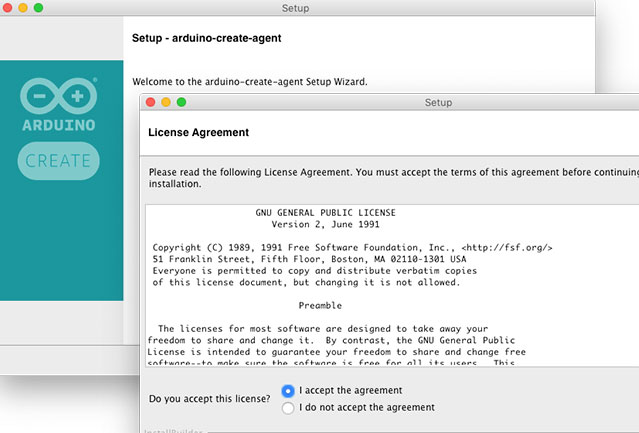Image resolution: width=639 pixels, height=433 pixels.
Task: Close the License Agreement setup window
Action: click(151, 102)
